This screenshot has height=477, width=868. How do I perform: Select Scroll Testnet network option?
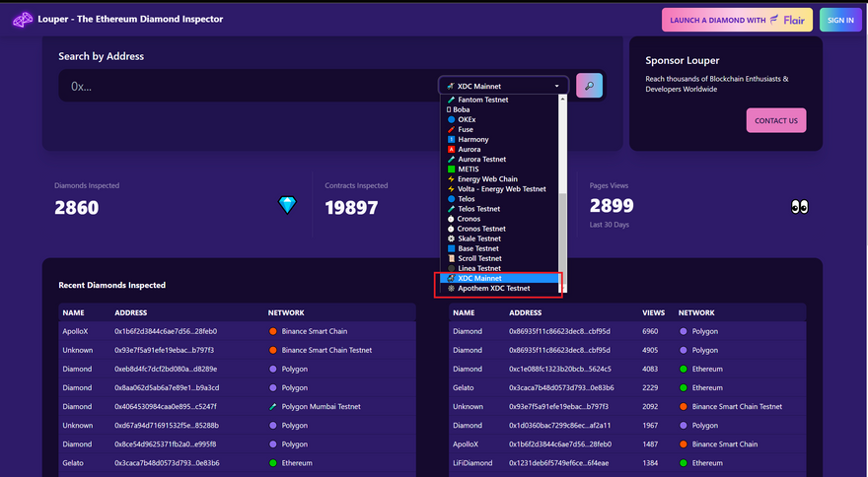click(479, 258)
